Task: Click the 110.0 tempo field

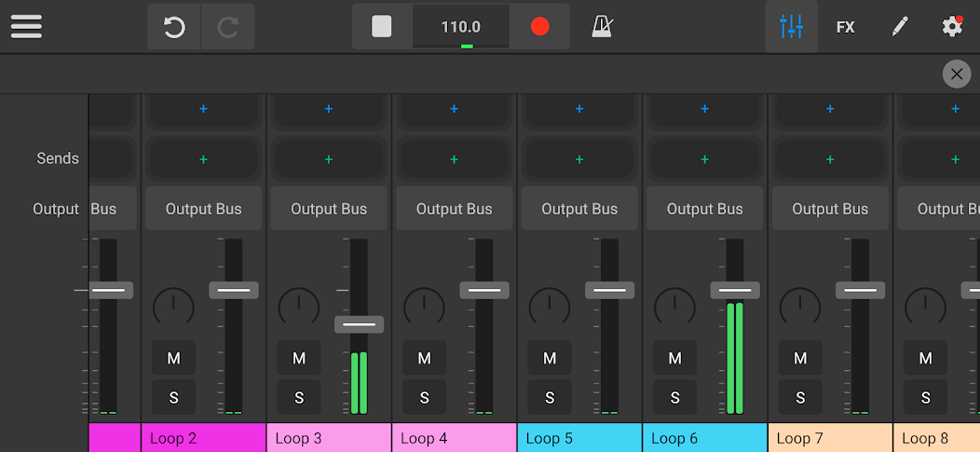Action: pyautogui.click(x=460, y=27)
